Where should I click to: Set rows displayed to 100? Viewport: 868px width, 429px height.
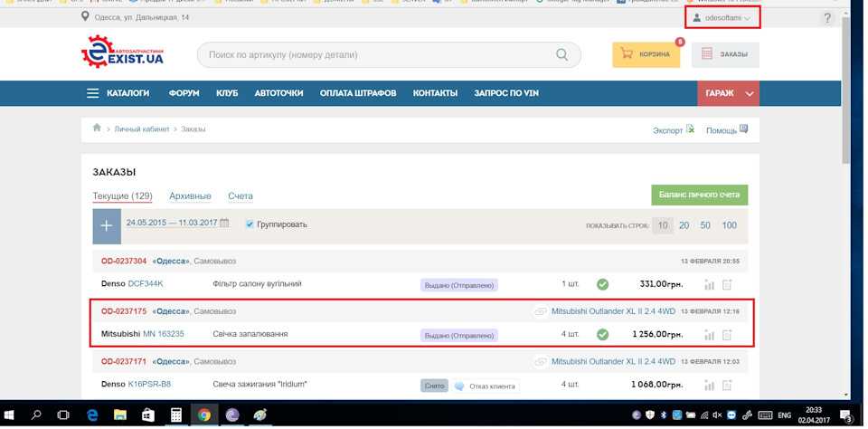coord(729,225)
